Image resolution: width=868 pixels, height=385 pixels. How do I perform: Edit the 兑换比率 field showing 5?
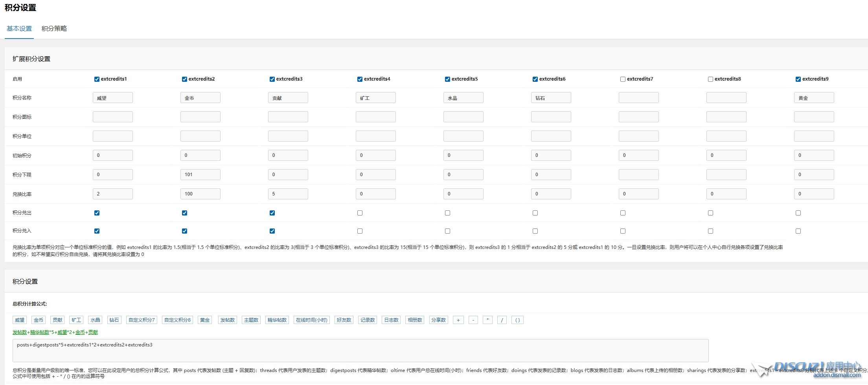tap(288, 194)
